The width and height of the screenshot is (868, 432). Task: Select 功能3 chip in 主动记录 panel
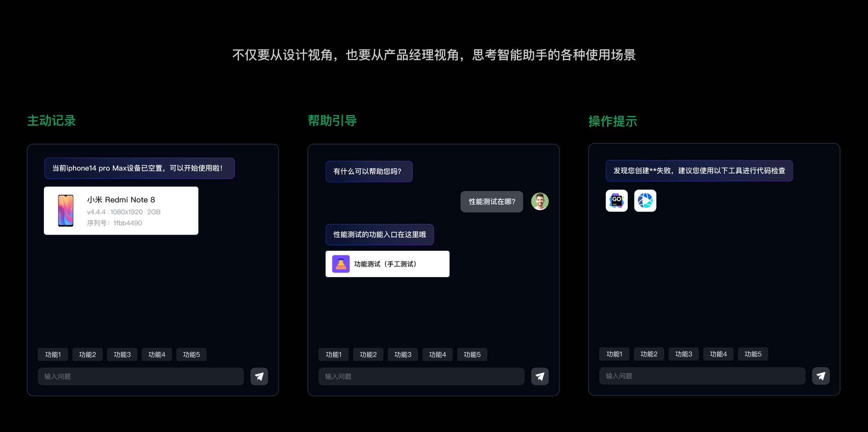pyautogui.click(x=122, y=355)
